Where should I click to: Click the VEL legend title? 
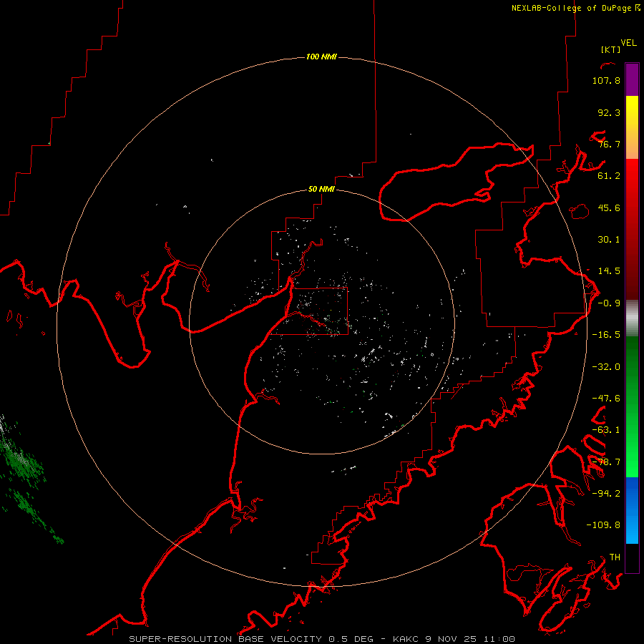coord(628,43)
